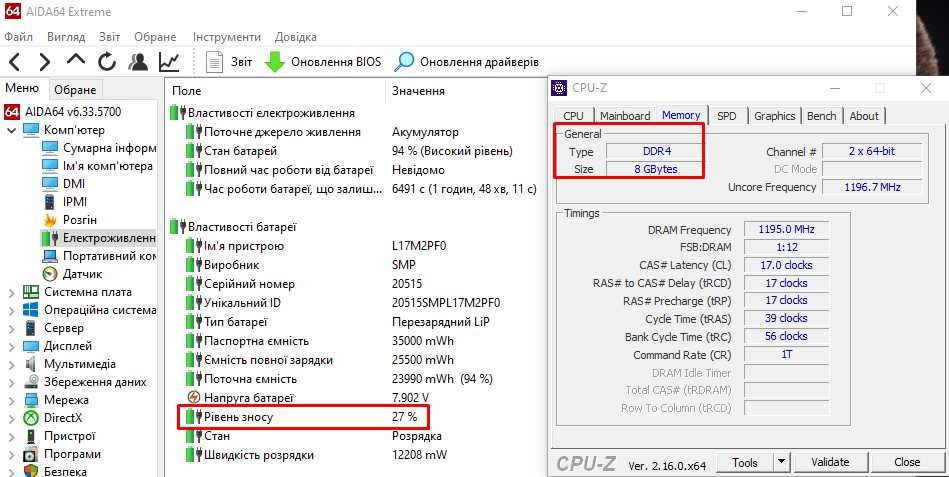Open the Звіт menu in the menu bar
This screenshot has width=949, height=477.
110,37
